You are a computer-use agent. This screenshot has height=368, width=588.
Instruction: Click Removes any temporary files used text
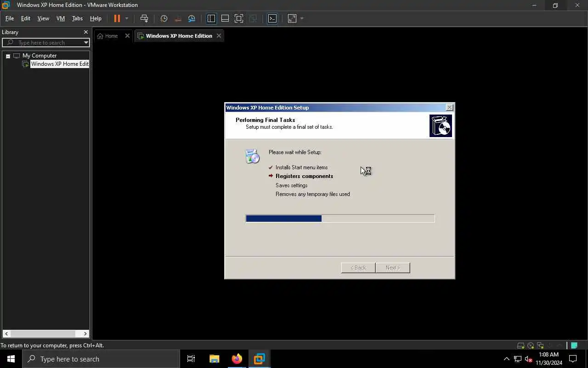point(313,194)
